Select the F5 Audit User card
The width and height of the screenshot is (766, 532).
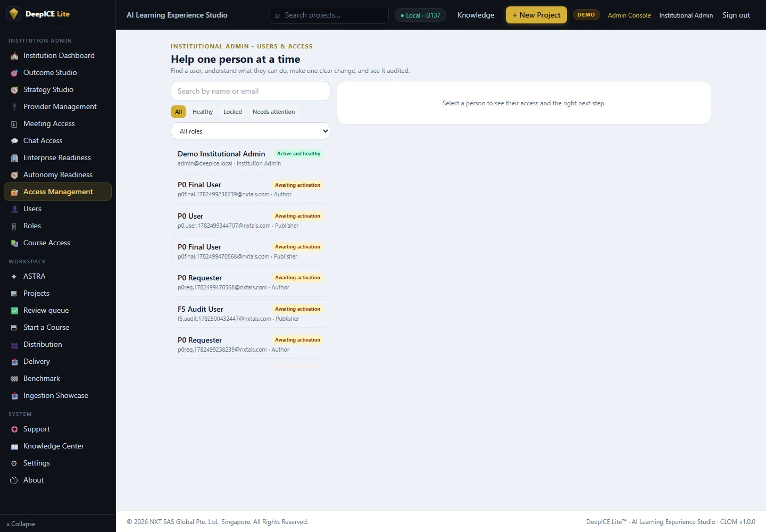251,313
